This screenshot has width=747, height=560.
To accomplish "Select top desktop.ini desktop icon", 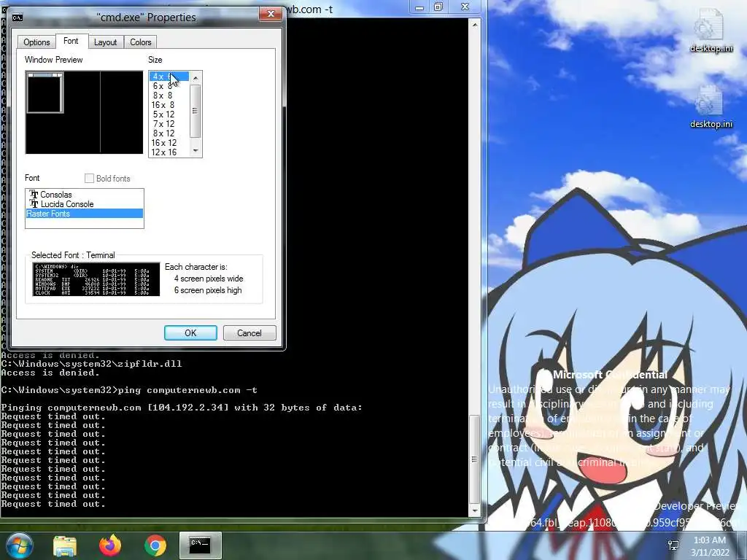I will tap(711, 31).
